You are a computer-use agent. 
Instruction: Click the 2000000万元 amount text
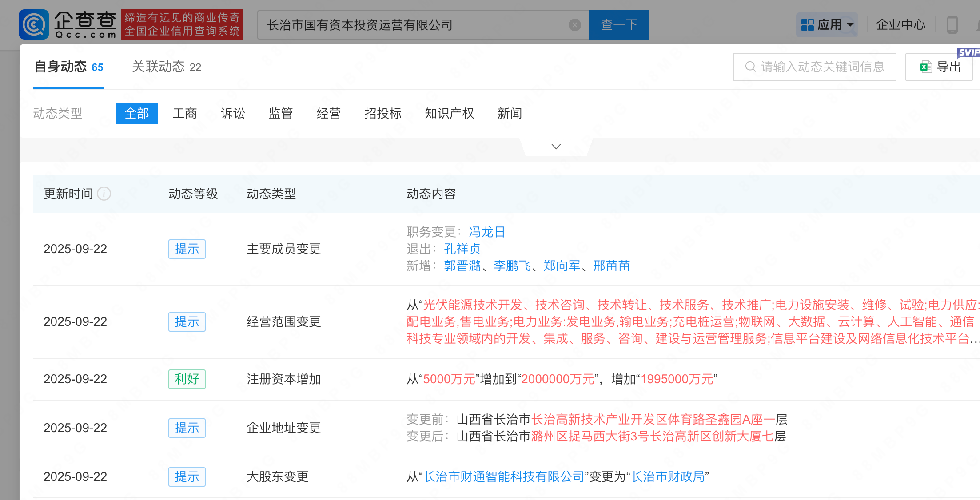coord(558,379)
